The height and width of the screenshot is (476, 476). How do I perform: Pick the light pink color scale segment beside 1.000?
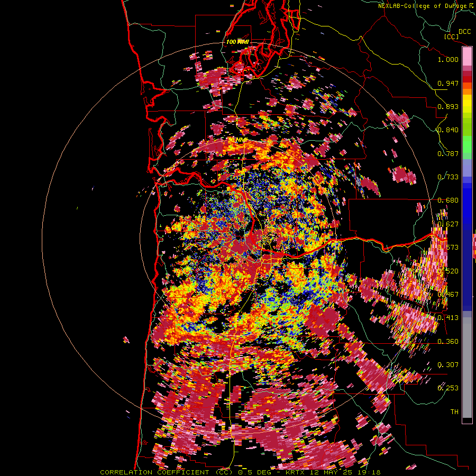coord(467,57)
